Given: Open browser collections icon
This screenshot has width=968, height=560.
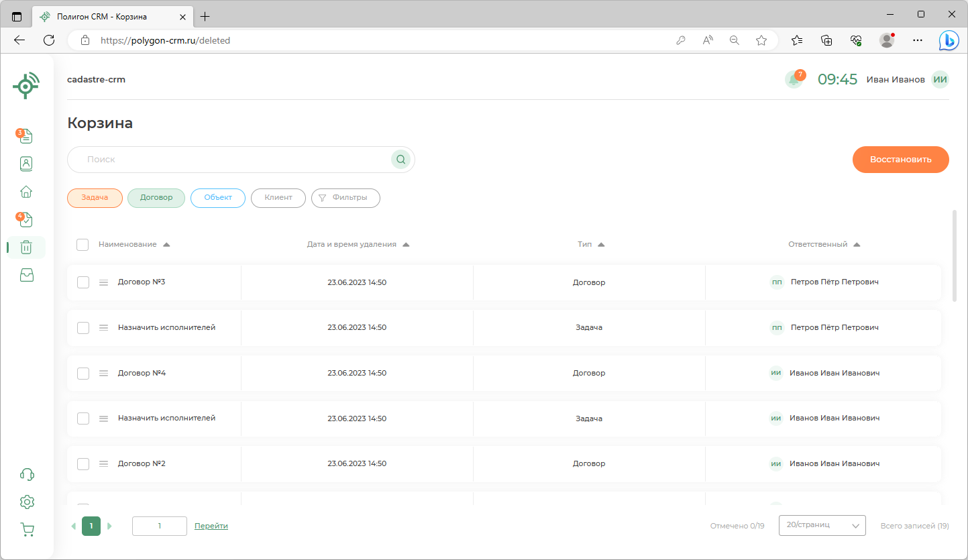Looking at the screenshot, I should [x=826, y=40].
